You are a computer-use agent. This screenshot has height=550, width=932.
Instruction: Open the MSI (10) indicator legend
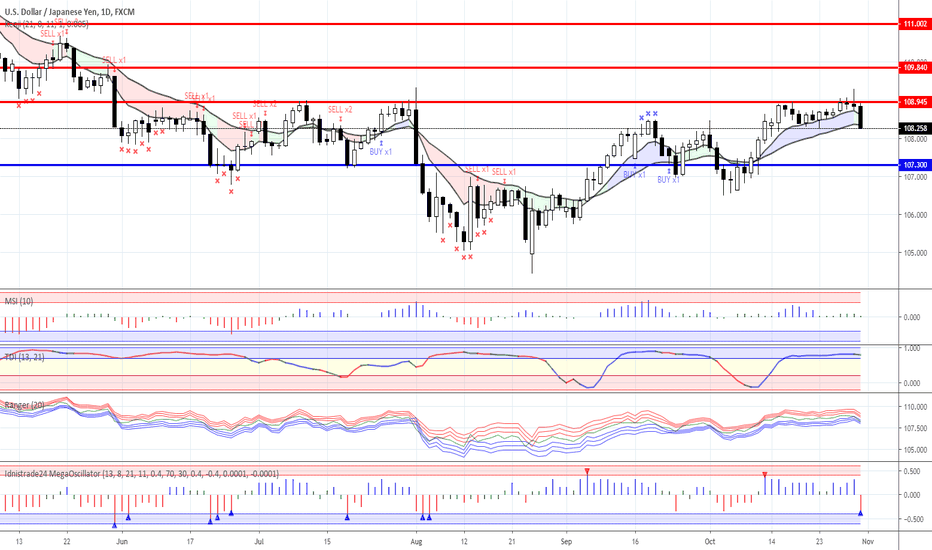tap(19, 301)
